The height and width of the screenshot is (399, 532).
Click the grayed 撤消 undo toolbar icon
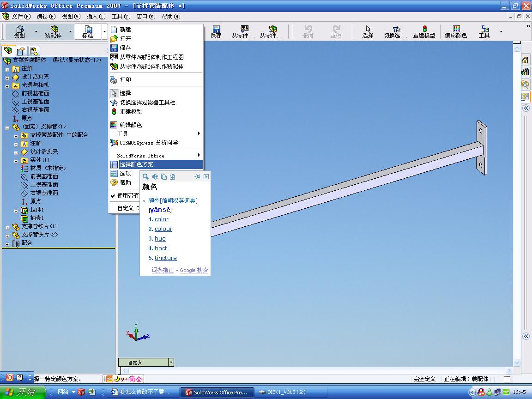[x=308, y=31]
